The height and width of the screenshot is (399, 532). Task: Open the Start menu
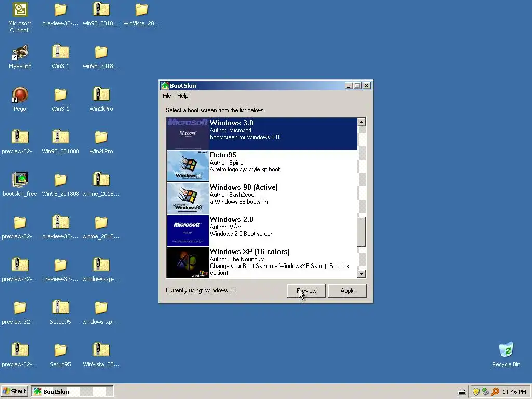coord(14,391)
